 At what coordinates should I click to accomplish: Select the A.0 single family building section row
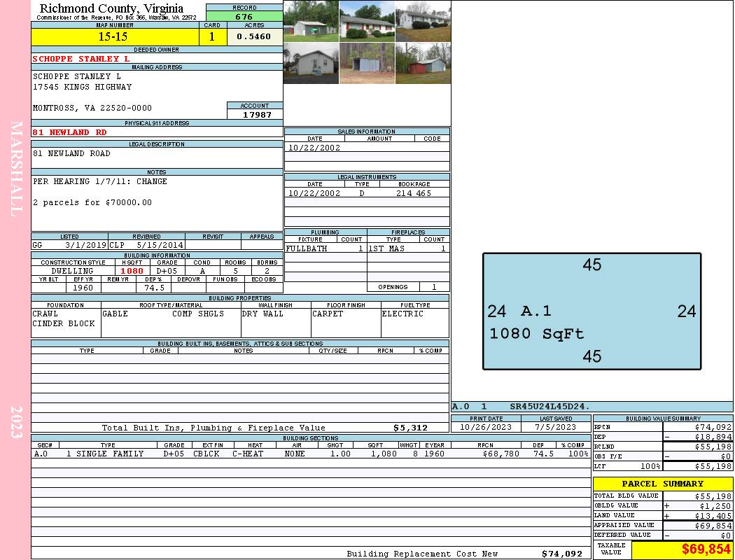click(x=310, y=454)
